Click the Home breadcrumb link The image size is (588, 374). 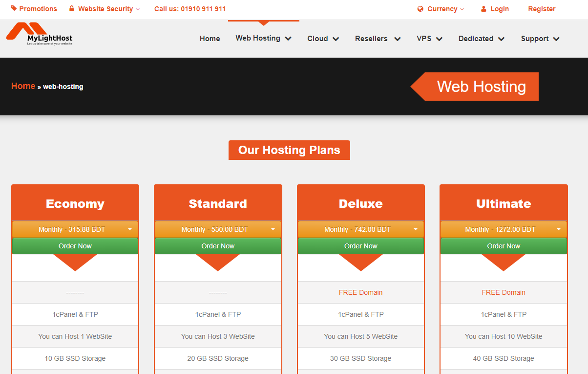(x=23, y=86)
